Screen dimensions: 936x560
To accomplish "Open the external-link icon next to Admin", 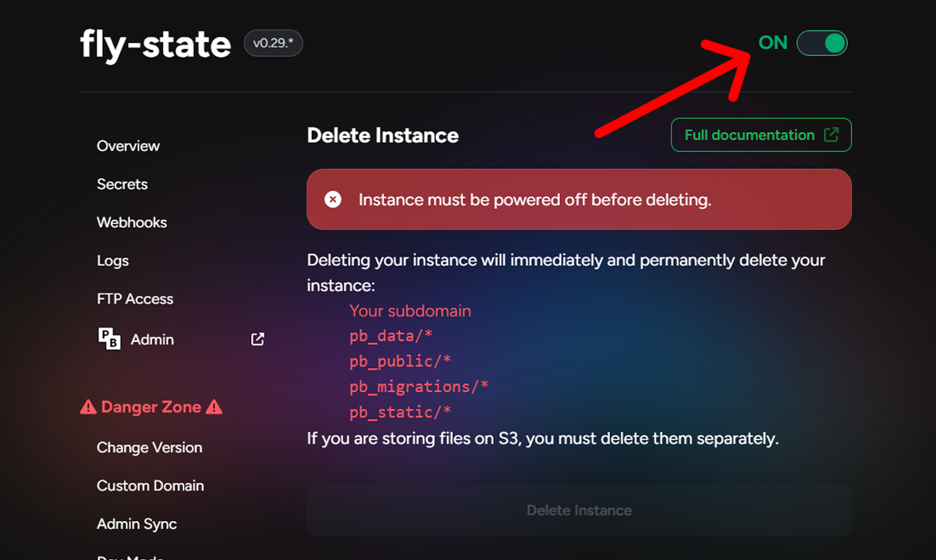I will tap(257, 339).
